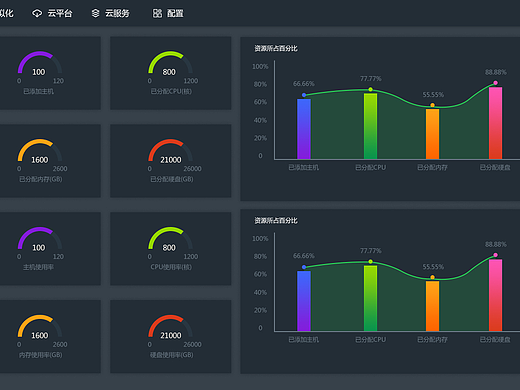Select the 硬盘使用率(GB) gauge label
This screenshot has width=520, height=390.
click(172, 355)
